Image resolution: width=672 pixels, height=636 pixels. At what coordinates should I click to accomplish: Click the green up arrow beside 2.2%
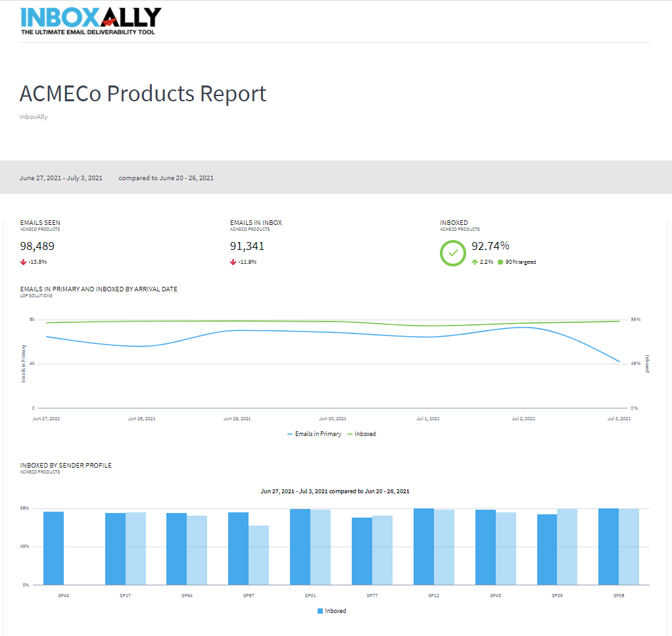point(475,262)
